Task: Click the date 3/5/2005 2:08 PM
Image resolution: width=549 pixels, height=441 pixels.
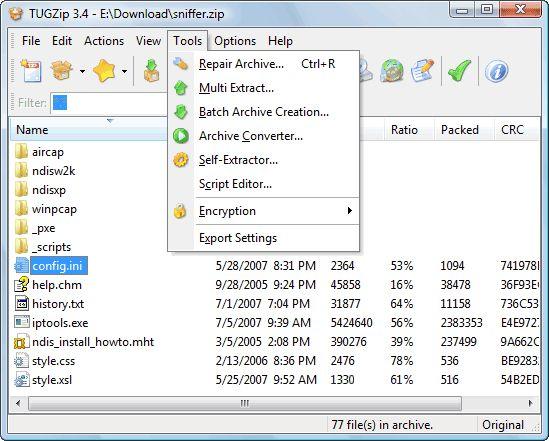Action: point(263,342)
